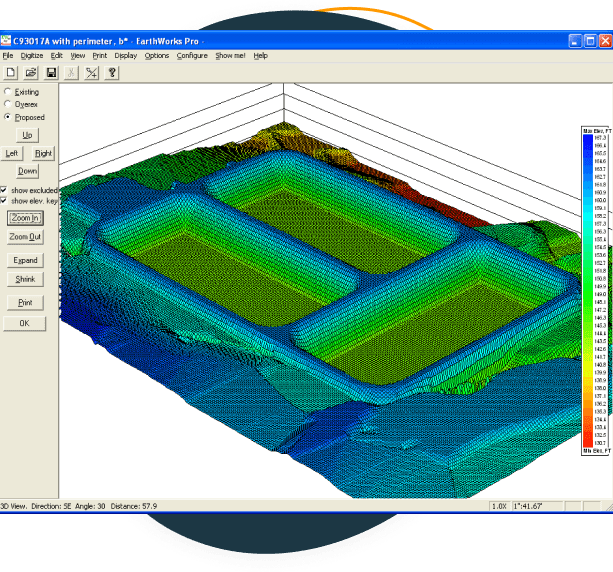Minimize the EarthWorks Pro window
Screen dimensions: 613x572
[x=575, y=41]
